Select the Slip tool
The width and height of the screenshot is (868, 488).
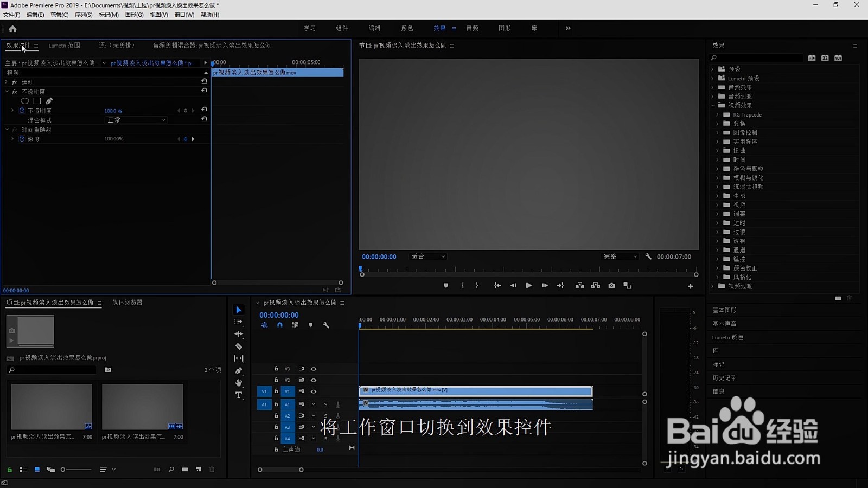click(x=239, y=358)
